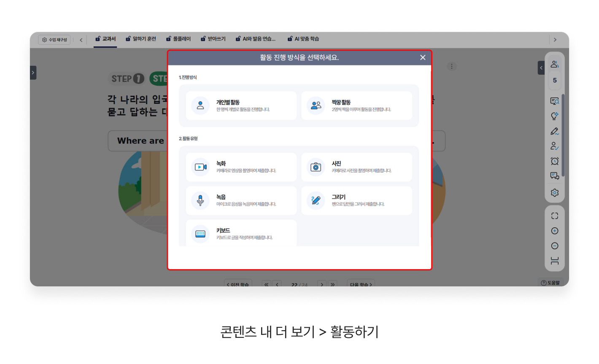Open the alarm clock timer tool
The width and height of the screenshot is (599, 364).
coord(555,161)
